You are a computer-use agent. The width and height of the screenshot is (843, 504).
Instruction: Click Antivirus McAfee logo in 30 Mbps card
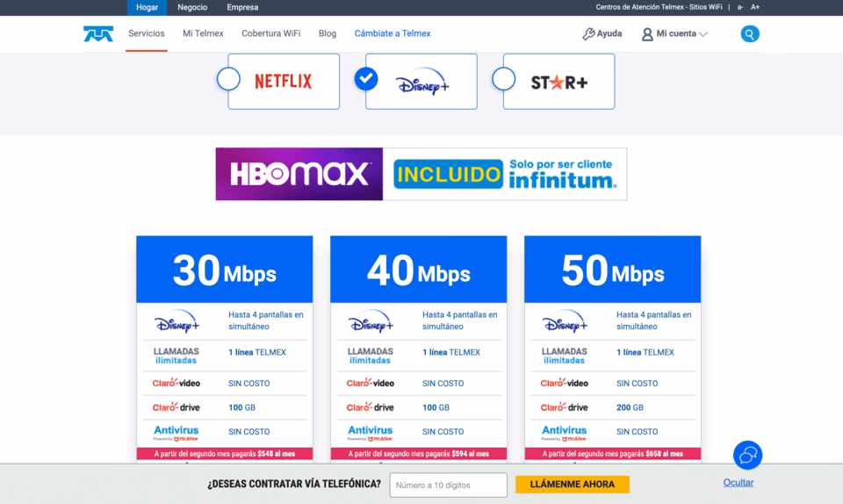(x=176, y=433)
